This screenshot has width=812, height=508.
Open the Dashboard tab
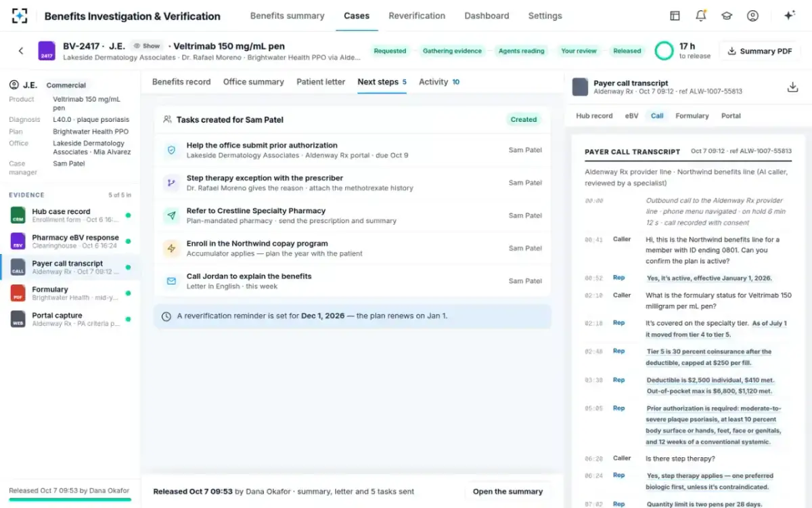(x=487, y=16)
